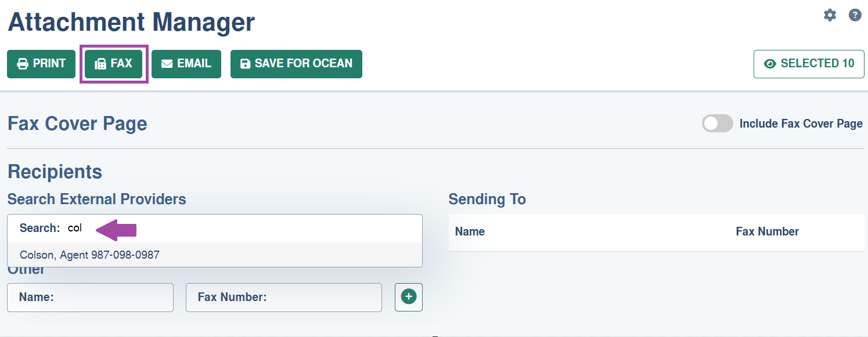Select the FAX machine icon button

pos(114,64)
